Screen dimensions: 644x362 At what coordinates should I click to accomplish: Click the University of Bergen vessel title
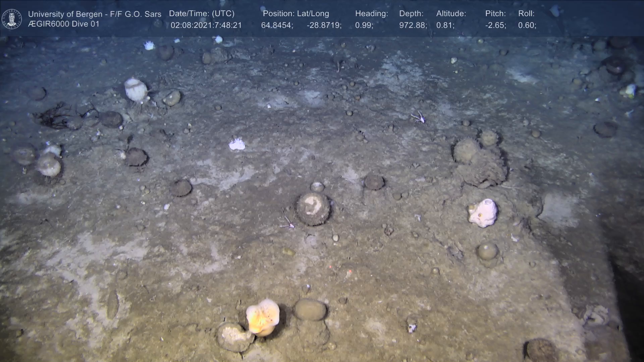coord(95,14)
